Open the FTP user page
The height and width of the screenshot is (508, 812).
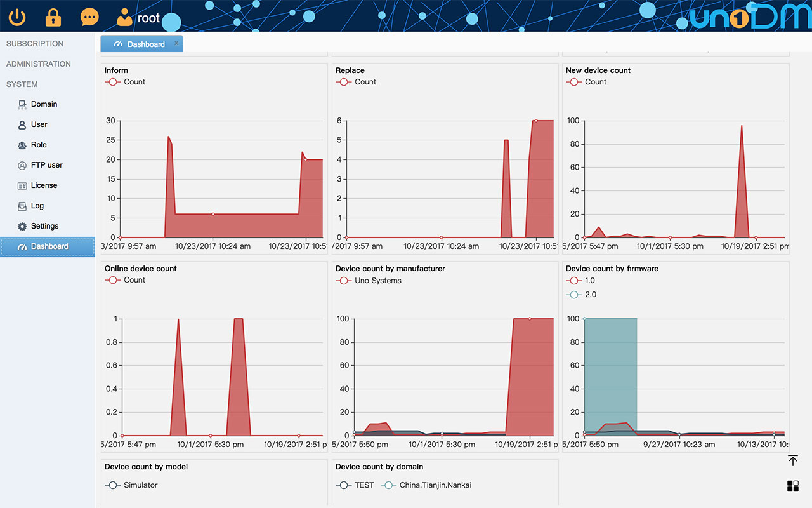(46, 165)
